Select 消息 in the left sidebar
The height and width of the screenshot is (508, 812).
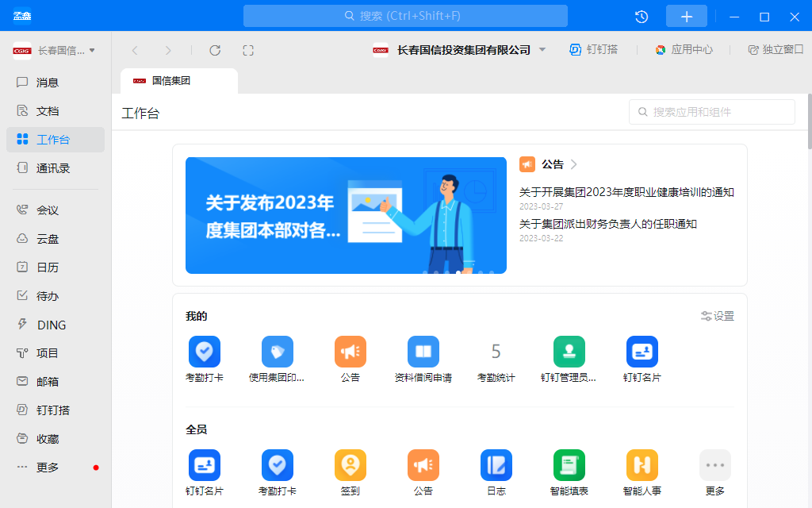point(48,83)
